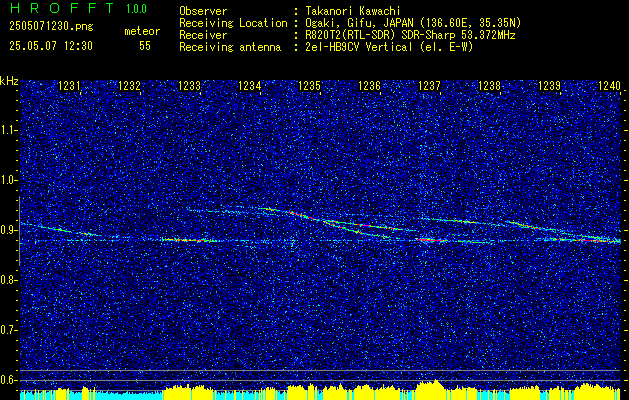629x400 pixels.
Task: Click the HROFFT program title
Action: 61,8
